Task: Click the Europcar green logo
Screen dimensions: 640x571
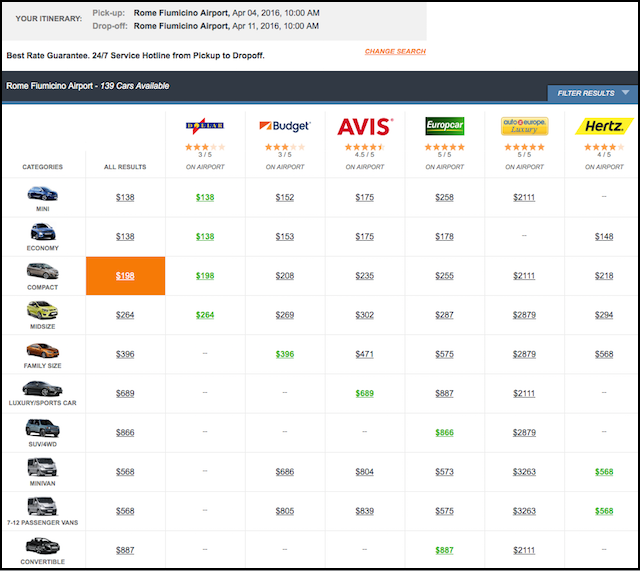Action: point(444,126)
